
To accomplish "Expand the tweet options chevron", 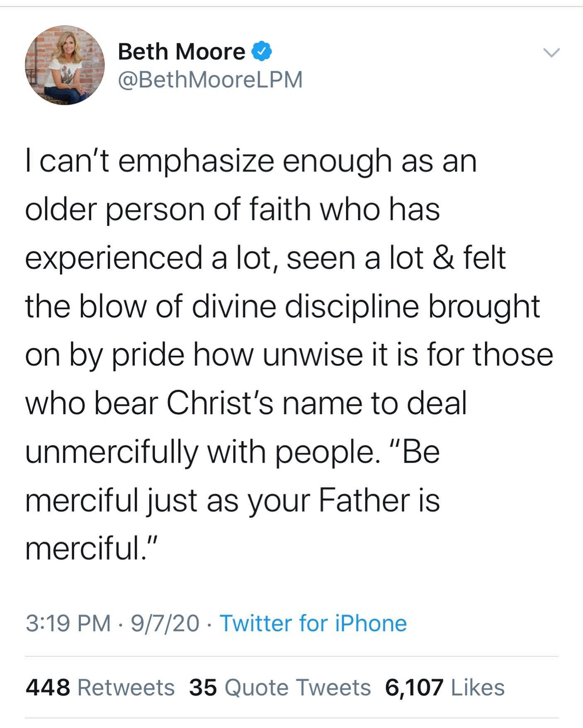I will click(551, 53).
